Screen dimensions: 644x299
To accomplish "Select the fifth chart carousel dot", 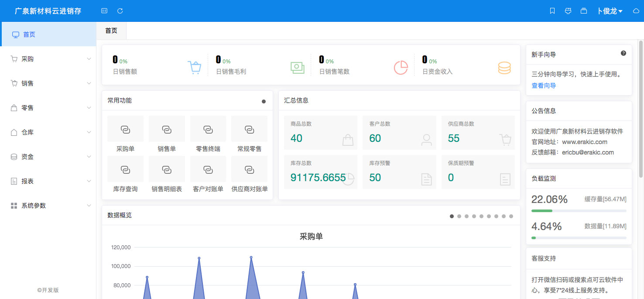I will coord(481,216).
